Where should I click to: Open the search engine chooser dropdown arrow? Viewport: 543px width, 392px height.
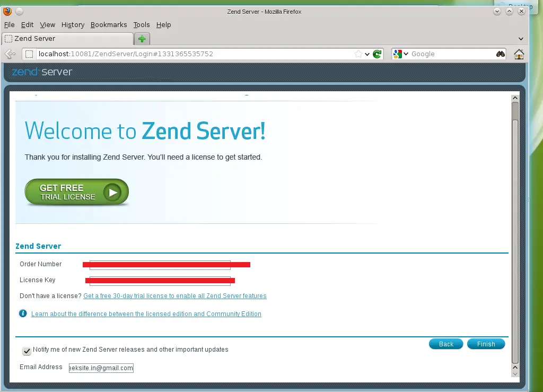click(406, 54)
